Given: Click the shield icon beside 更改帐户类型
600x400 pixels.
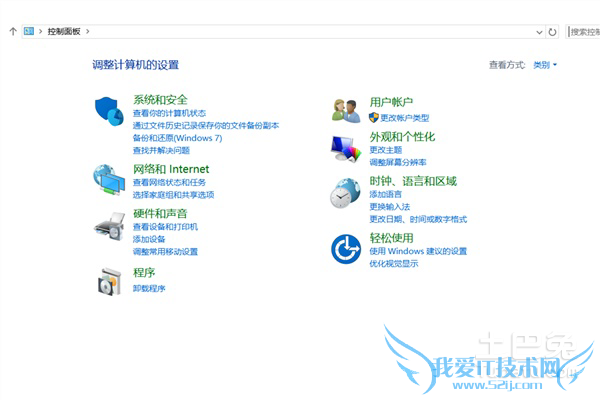Looking at the screenshot, I should pyautogui.click(x=374, y=118).
